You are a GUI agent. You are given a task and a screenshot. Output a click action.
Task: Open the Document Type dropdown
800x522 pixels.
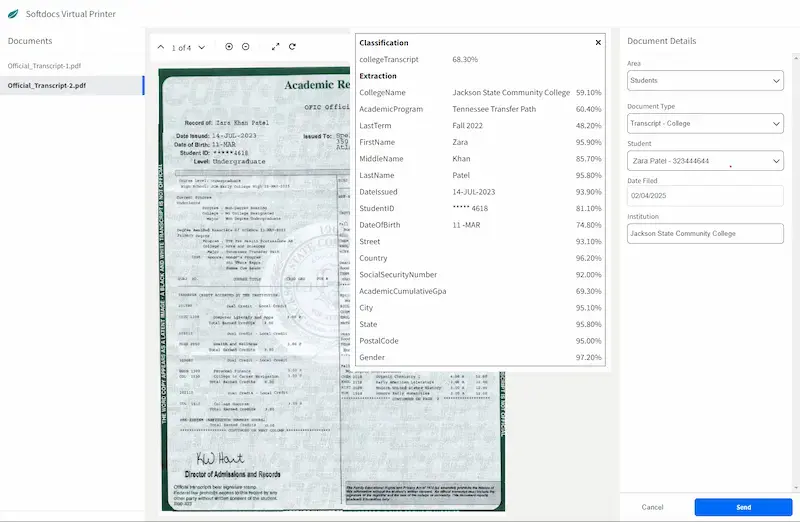705,123
